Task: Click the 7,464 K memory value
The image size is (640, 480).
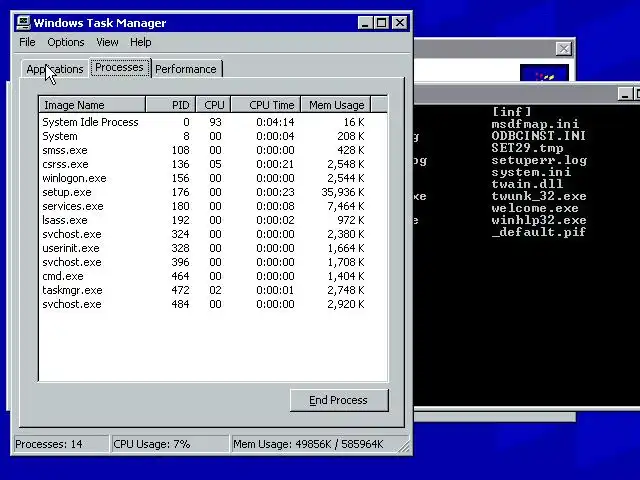Action: click(346, 206)
